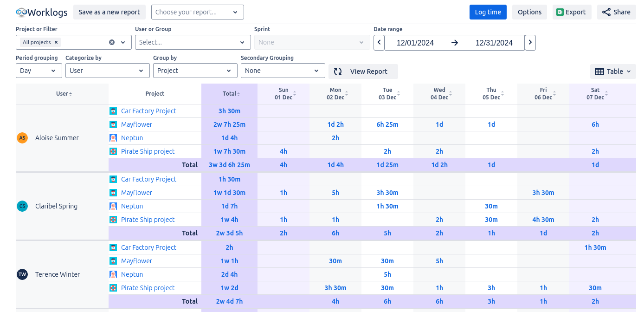Click Claribel Spring's total 2w 3d 5h
The width and height of the screenshot is (644, 312).
point(229,233)
